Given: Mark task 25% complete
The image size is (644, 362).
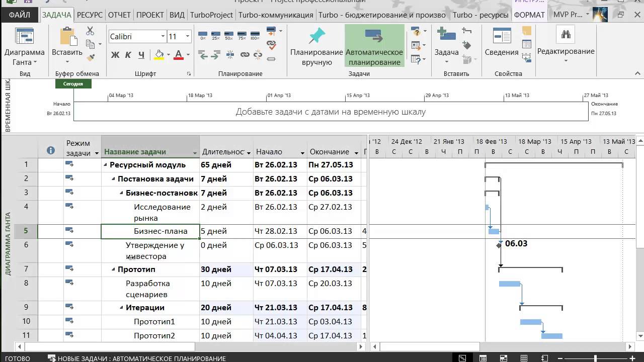Looking at the screenshot, I should pos(216,35).
